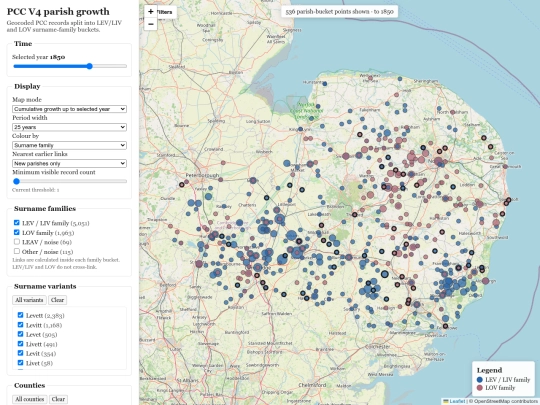Open the Filters panel button
The height and width of the screenshot is (405, 540).
167,12
